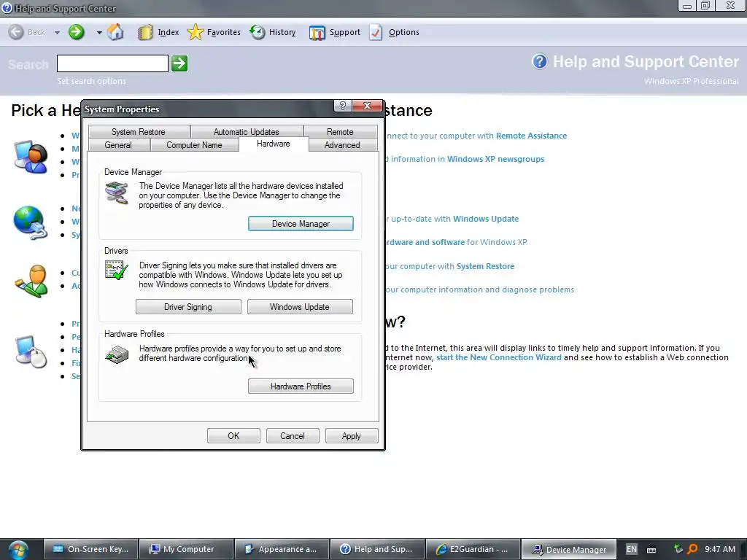Switch to the System Restore tab
747x560 pixels.
point(138,131)
